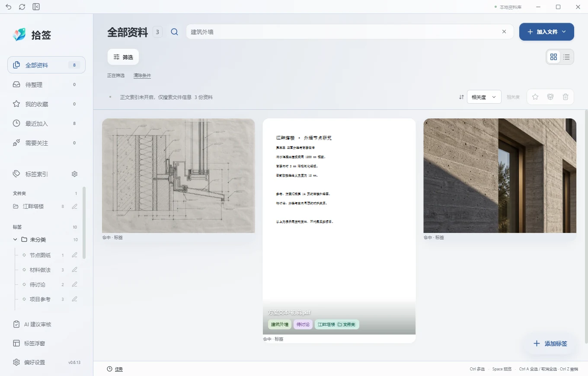Switch to list view
This screenshot has width=588, height=376.
(x=566, y=57)
